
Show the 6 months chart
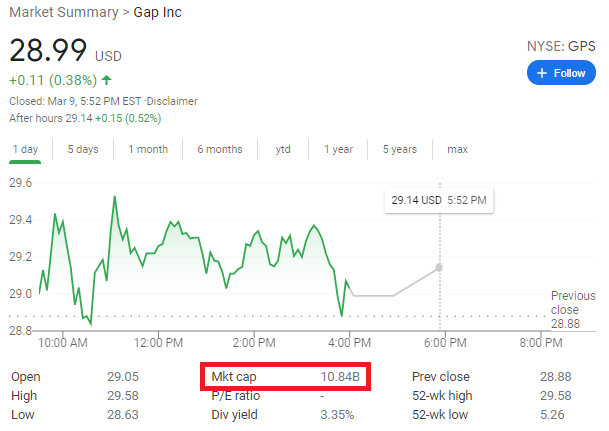click(x=220, y=149)
